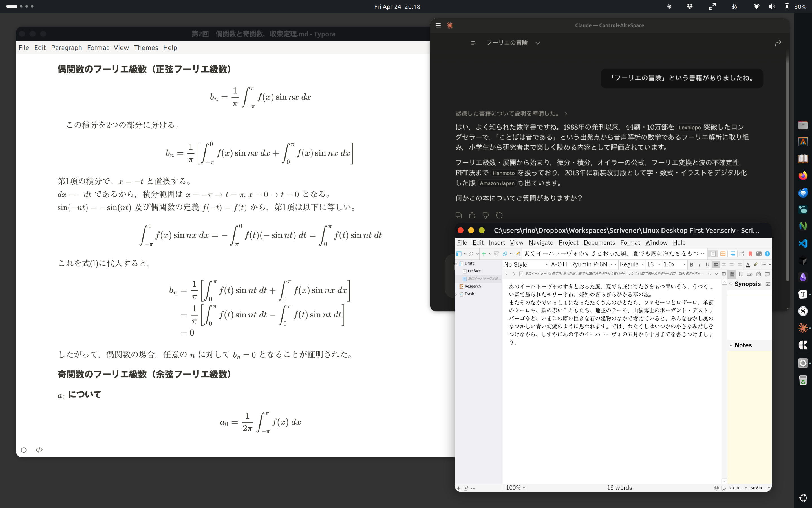Toggle the Scrivener Binder view icon

tap(459, 254)
